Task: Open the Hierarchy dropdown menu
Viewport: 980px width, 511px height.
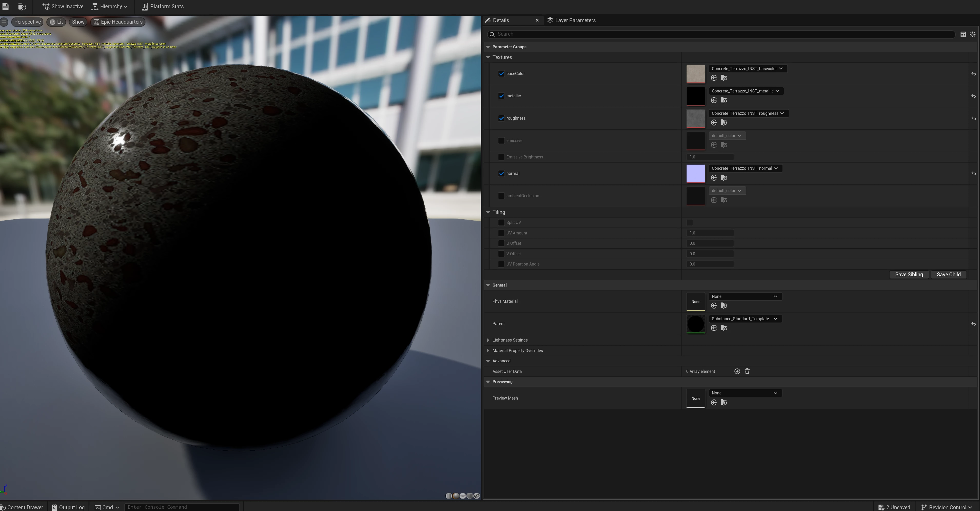Action: (x=110, y=6)
